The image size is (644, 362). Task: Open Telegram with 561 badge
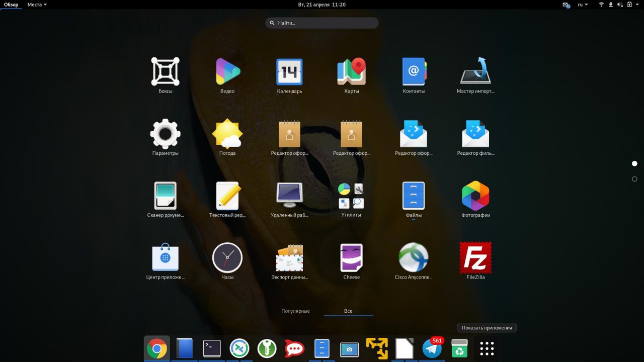[x=432, y=348]
